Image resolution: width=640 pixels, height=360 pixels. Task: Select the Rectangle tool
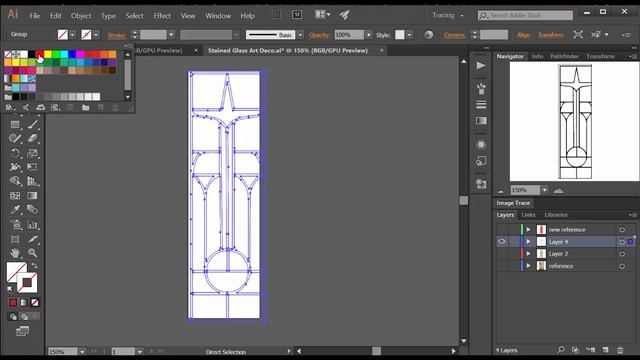(x=15, y=124)
